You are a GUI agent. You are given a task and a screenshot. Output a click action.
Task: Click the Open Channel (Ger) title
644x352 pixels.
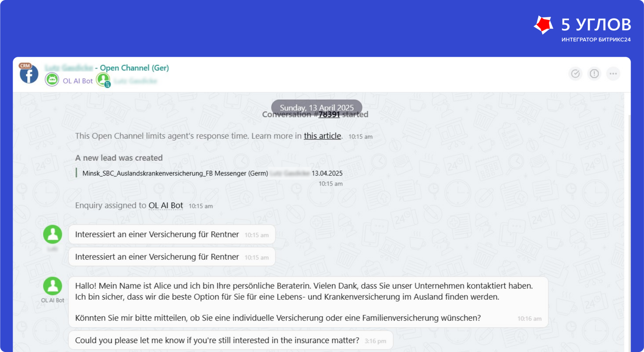[x=134, y=68]
